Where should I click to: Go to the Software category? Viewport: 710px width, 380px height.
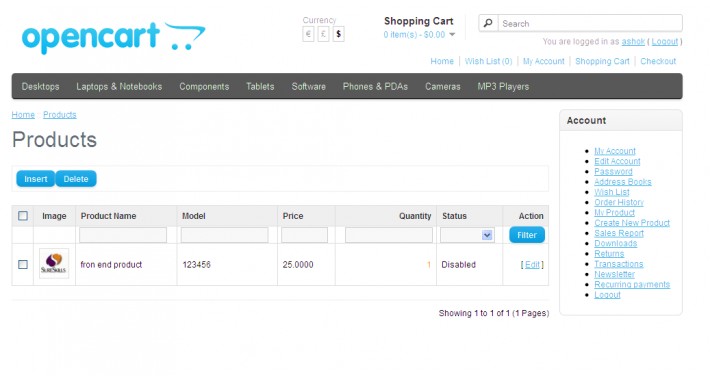coord(308,87)
